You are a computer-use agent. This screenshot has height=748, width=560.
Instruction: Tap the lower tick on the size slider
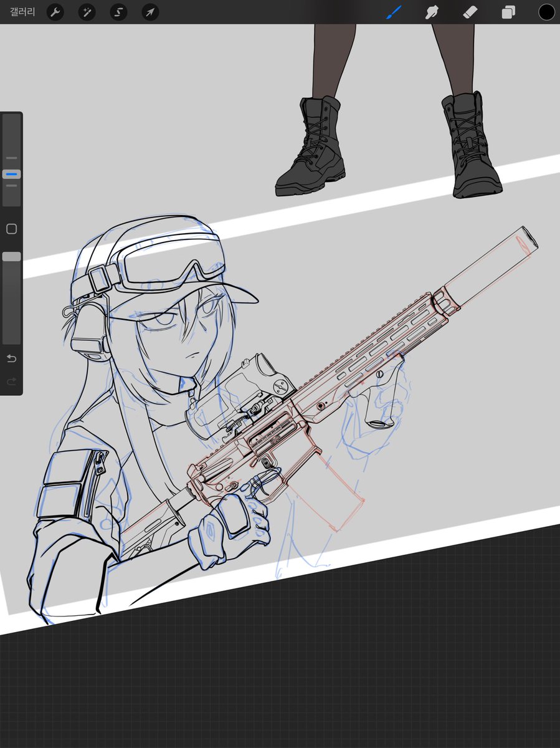click(11, 186)
